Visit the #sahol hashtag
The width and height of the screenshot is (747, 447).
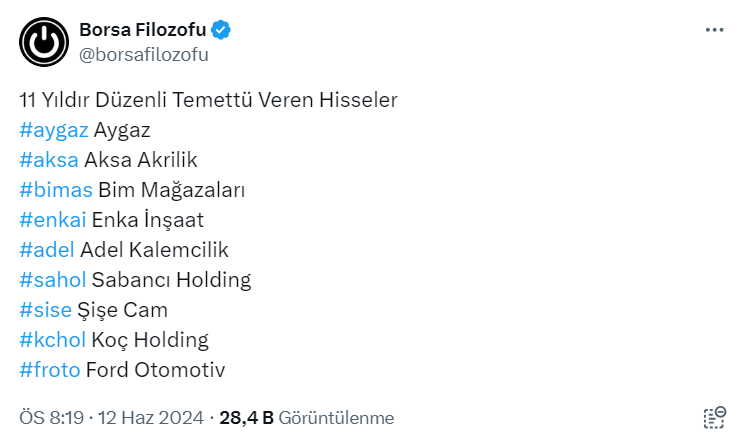click(52, 280)
